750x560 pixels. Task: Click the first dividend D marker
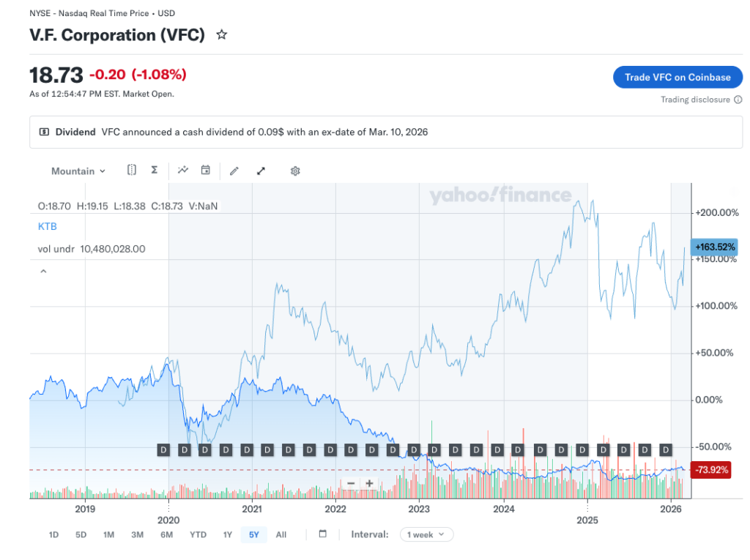pos(164,449)
